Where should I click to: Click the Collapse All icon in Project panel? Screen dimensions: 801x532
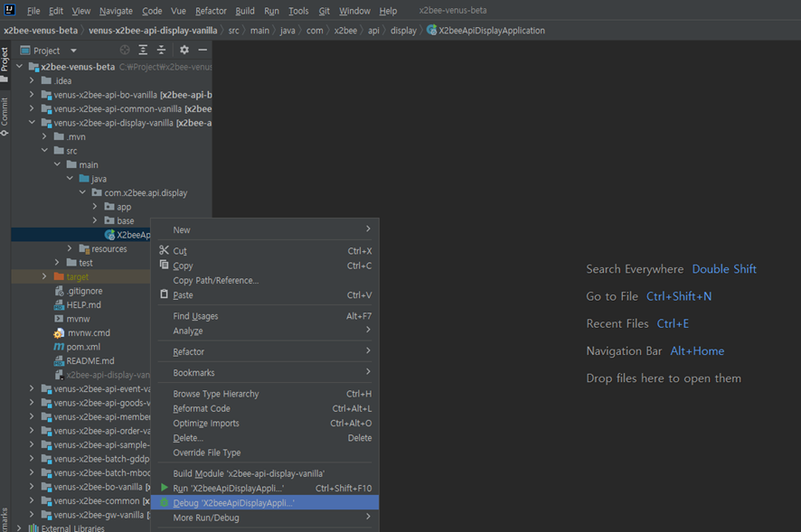[161, 51]
